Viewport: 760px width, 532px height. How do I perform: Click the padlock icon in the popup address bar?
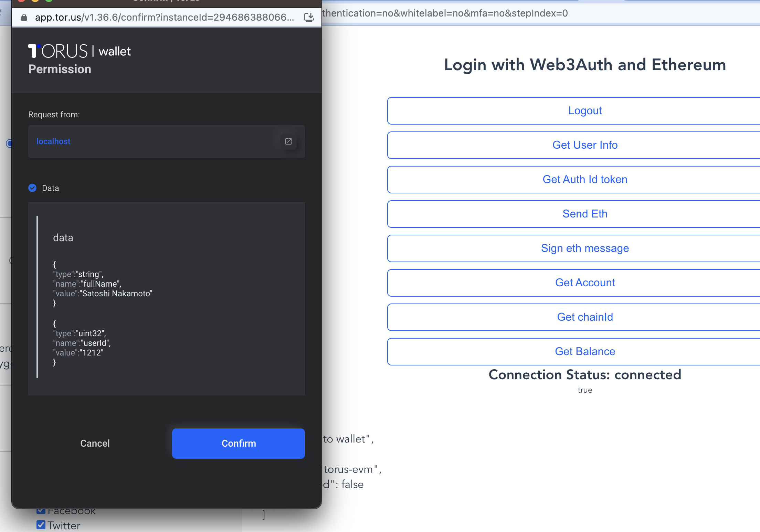point(24,18)
